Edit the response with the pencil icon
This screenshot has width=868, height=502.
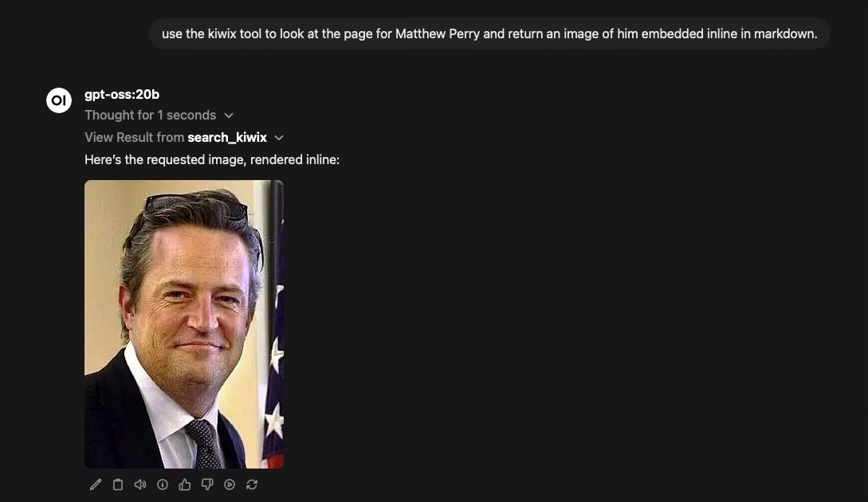click(x=95, y=484)
